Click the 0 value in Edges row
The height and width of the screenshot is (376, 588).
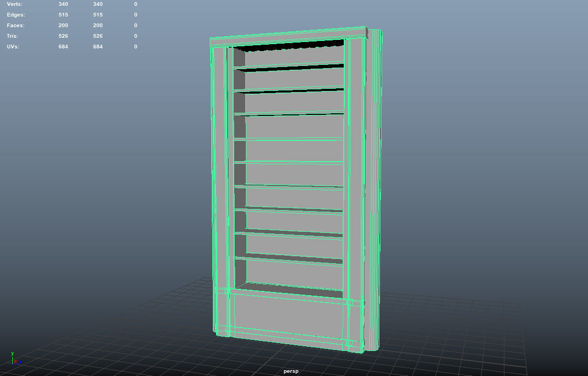click(x=135, y=14)
